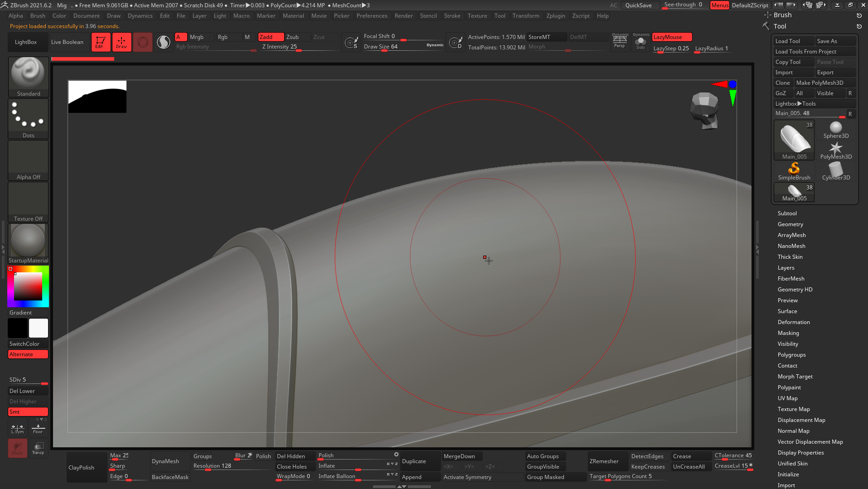Expand the Deformation section
This screenshot has height=489, width=868.
pyautogui.click(x=793, y=322)
